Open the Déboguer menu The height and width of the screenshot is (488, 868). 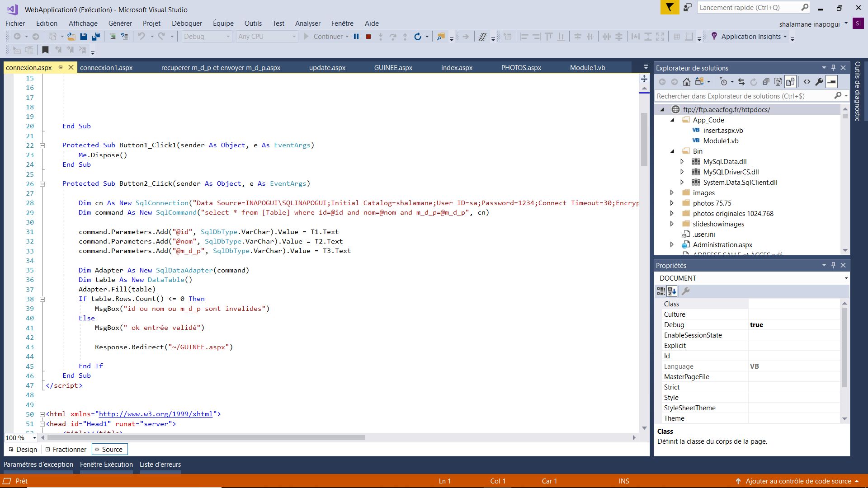[187, 23]
